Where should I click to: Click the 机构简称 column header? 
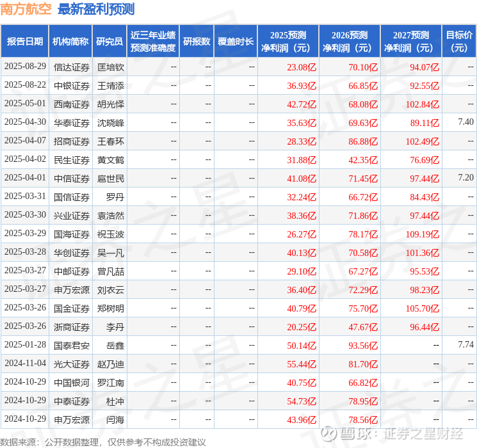click(70, 42)
